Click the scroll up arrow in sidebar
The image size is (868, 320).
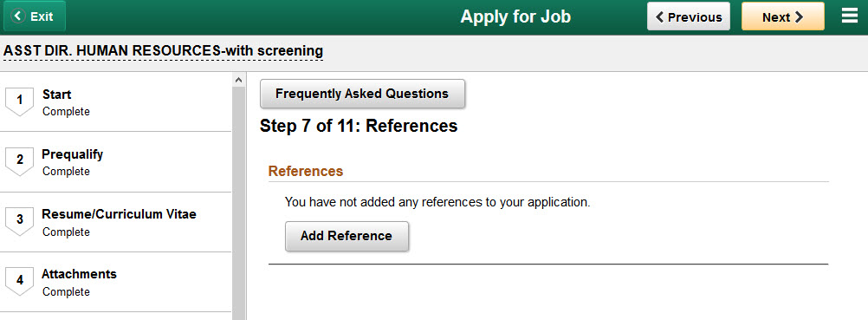point(238,81)
